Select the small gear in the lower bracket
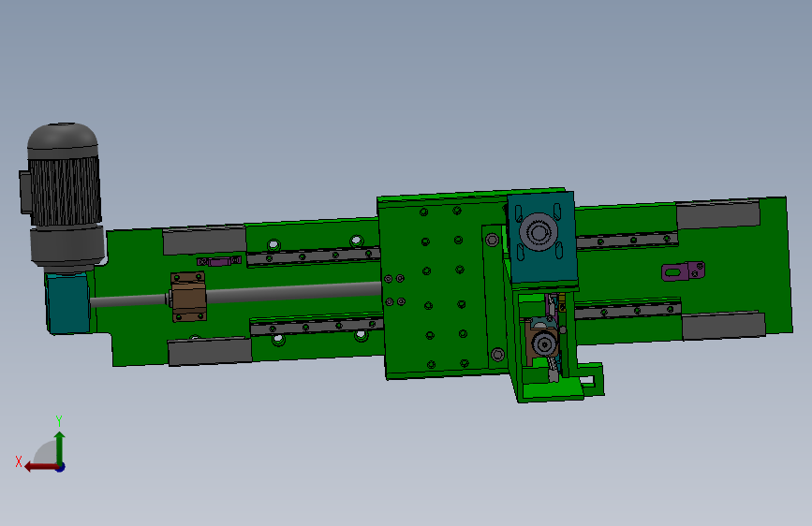 544,343
